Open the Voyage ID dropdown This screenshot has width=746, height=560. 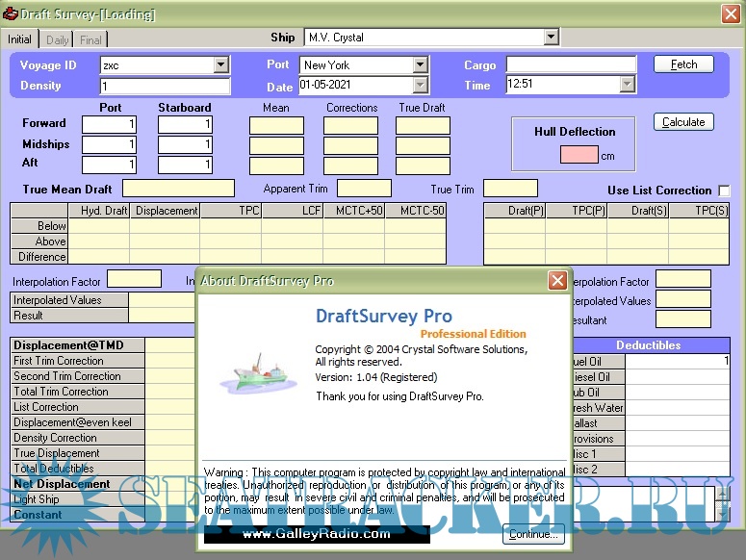(220, 65)
